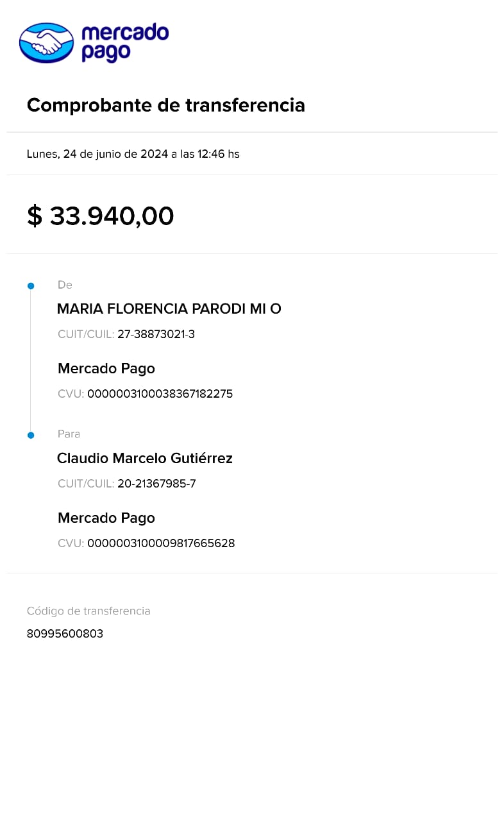Click the De label above sender

(x=65, y=285)
